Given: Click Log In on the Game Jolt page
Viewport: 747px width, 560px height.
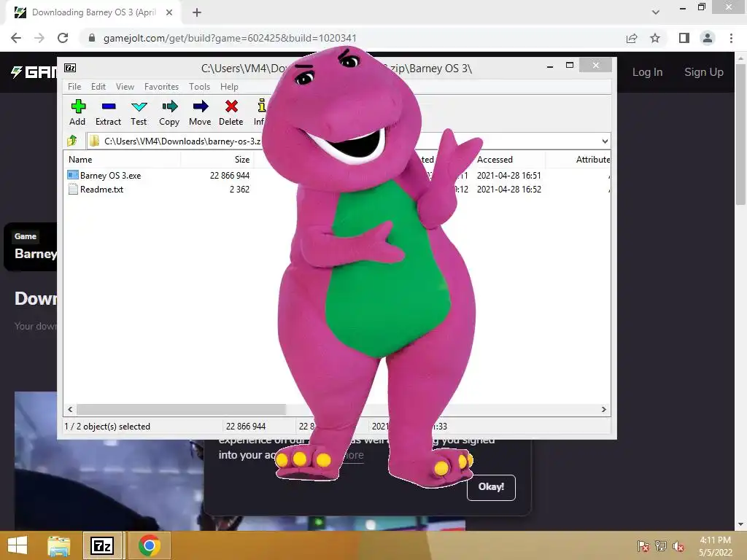Looking at the screenshot, I should [648, 72].
